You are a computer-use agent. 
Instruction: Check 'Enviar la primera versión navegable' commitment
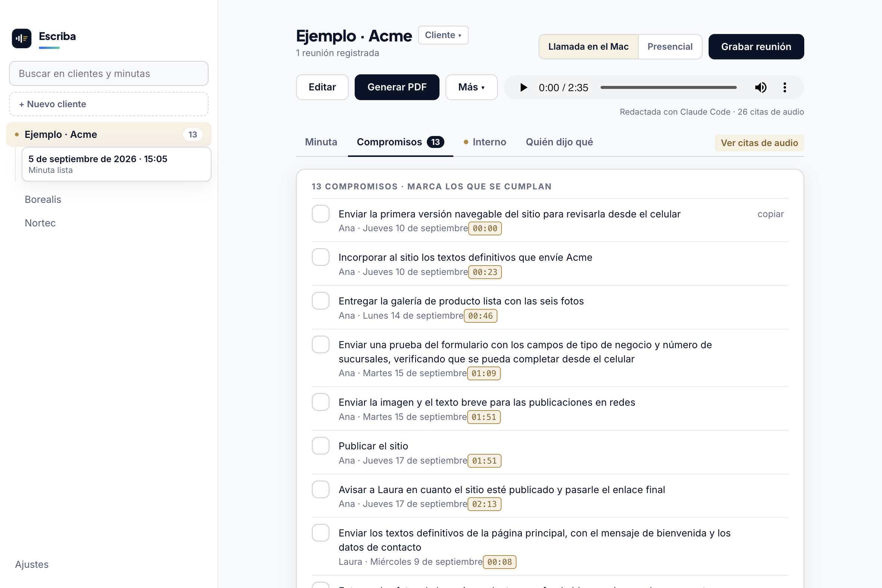point(321,214)
